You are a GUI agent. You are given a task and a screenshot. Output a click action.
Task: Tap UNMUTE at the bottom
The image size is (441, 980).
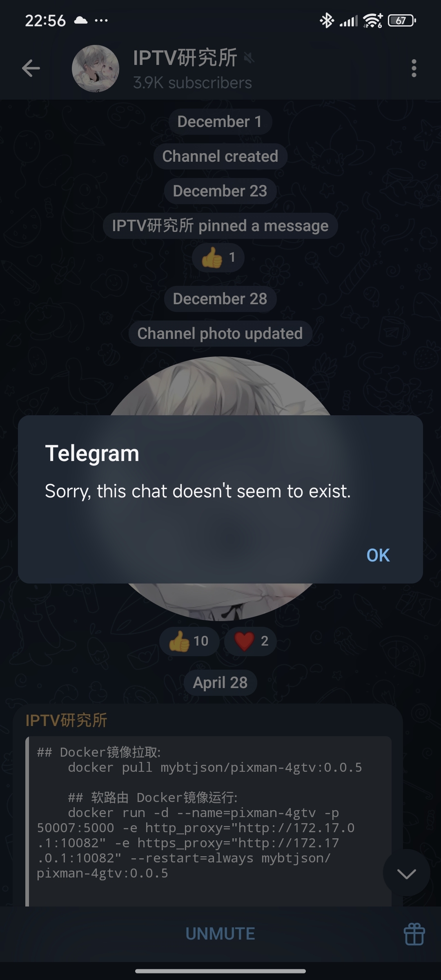[x=220, y=933]
